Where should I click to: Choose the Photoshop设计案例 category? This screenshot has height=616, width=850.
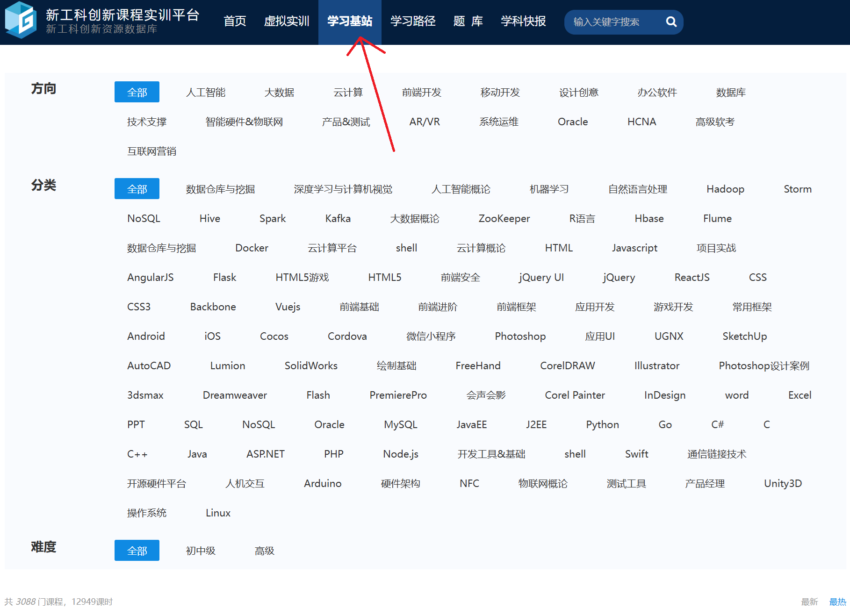(x=764, y=365)
